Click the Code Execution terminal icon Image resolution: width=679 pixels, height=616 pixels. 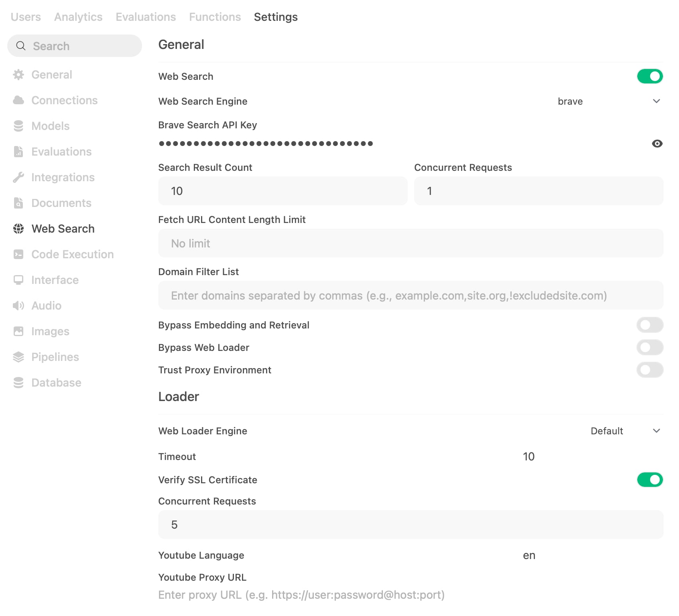pyautogui.click(x=18, y=254)
